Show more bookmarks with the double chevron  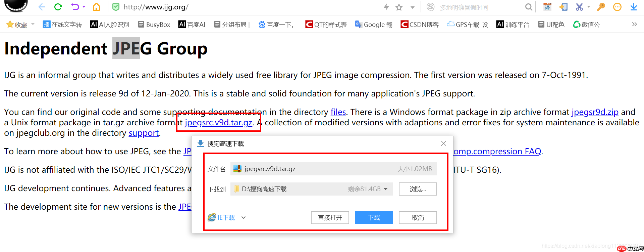pos(634,24)
